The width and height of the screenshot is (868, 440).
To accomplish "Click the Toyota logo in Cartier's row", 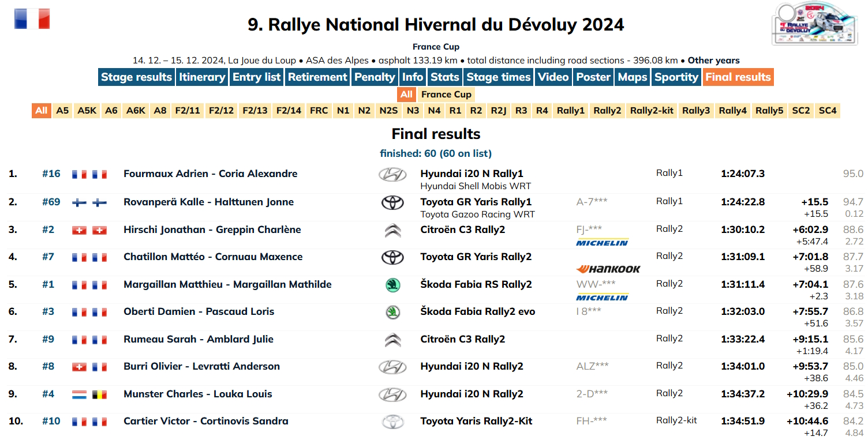I will coord(392,422).
